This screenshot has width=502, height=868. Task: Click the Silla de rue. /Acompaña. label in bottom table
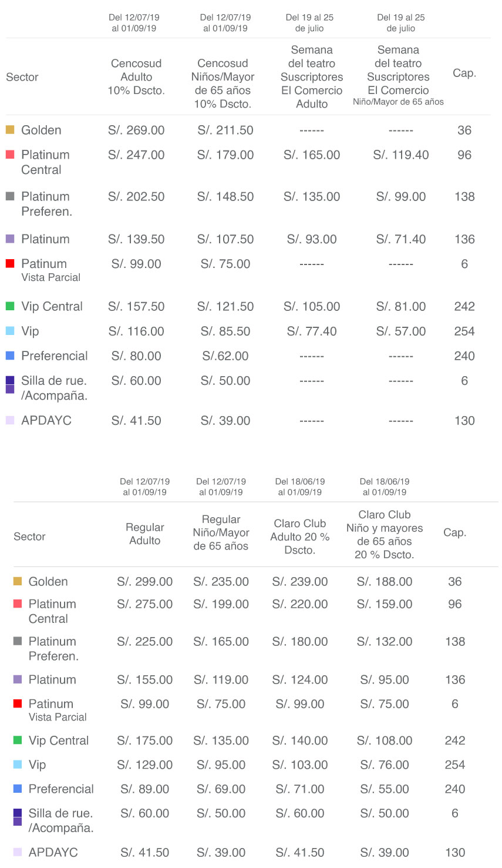[x=61, y=820]
